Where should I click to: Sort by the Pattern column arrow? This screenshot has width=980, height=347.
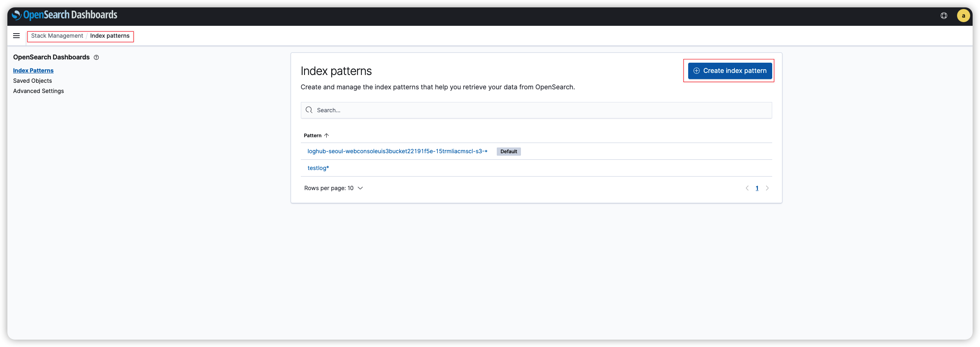(x=327, y=136)
